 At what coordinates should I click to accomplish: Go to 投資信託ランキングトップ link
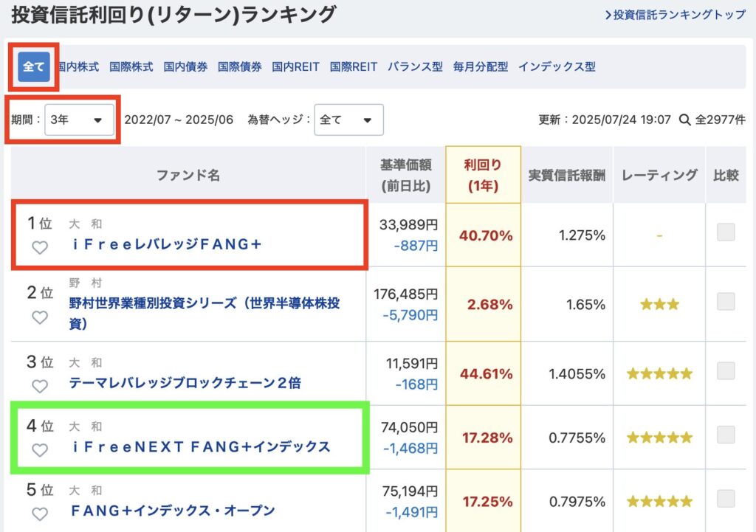point(675,15)
